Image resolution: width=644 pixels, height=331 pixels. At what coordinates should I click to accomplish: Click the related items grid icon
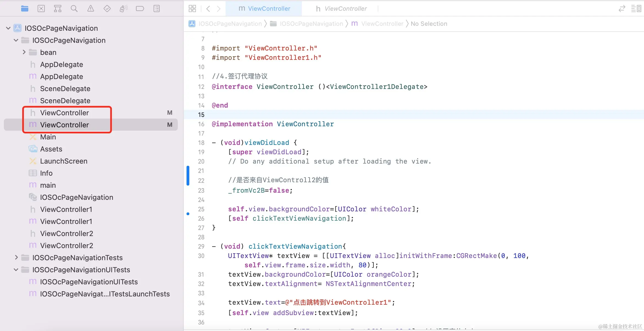192,9
